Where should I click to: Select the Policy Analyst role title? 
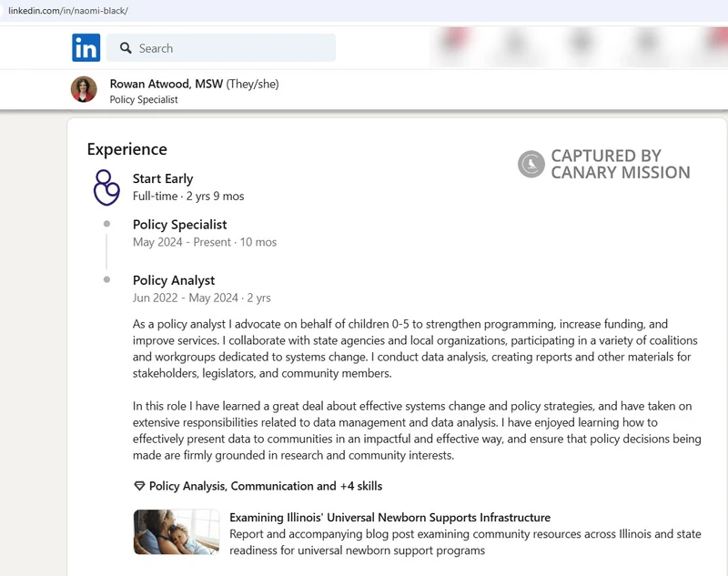174,280
